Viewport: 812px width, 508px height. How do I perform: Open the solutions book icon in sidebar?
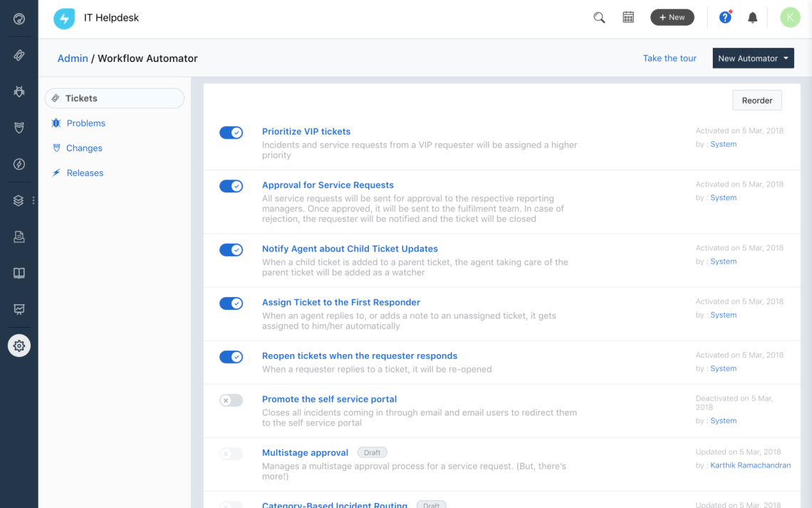click(x=19, y=273)
